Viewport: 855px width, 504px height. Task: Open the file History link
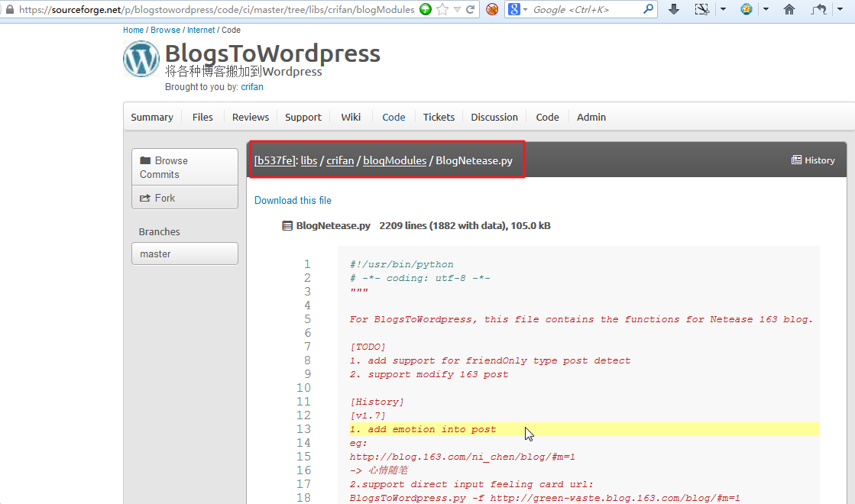point(813,160)
